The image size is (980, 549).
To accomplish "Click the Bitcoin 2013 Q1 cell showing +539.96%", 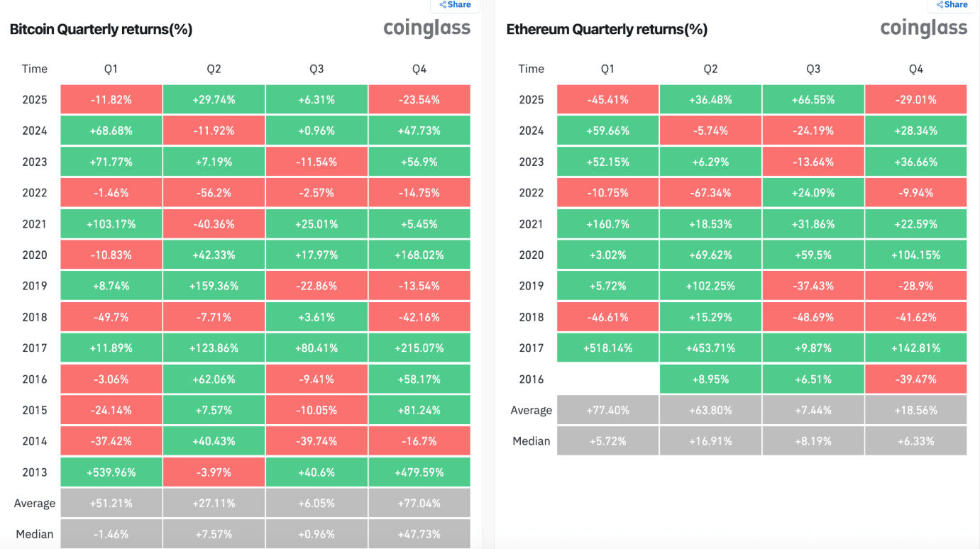I will click(111, 472).
